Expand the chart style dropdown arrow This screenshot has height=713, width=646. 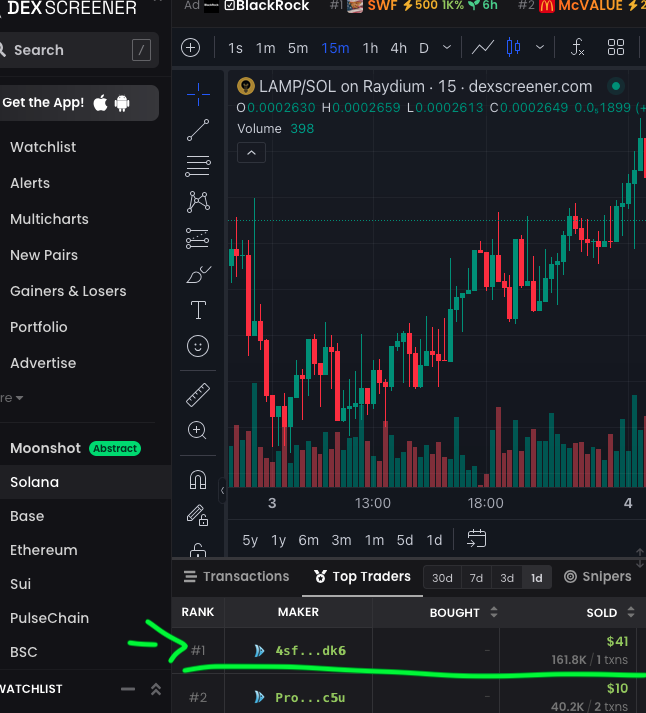540,47
